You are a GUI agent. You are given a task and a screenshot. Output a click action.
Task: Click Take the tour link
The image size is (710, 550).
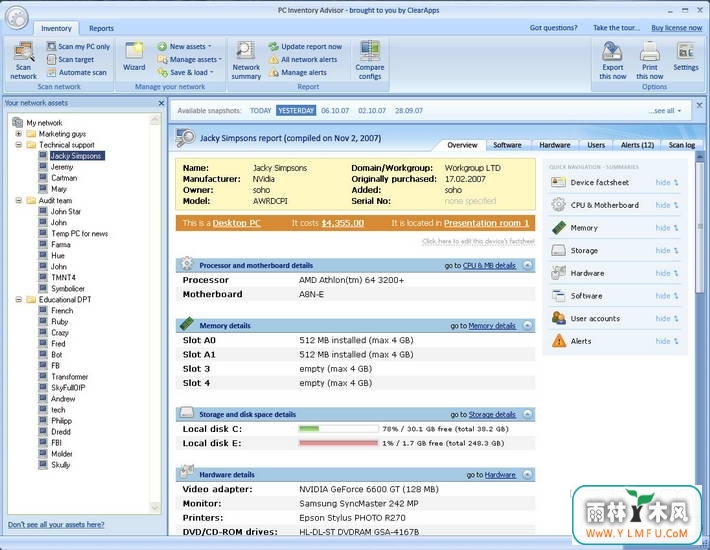pyautogui.click(x=616, y=28)
